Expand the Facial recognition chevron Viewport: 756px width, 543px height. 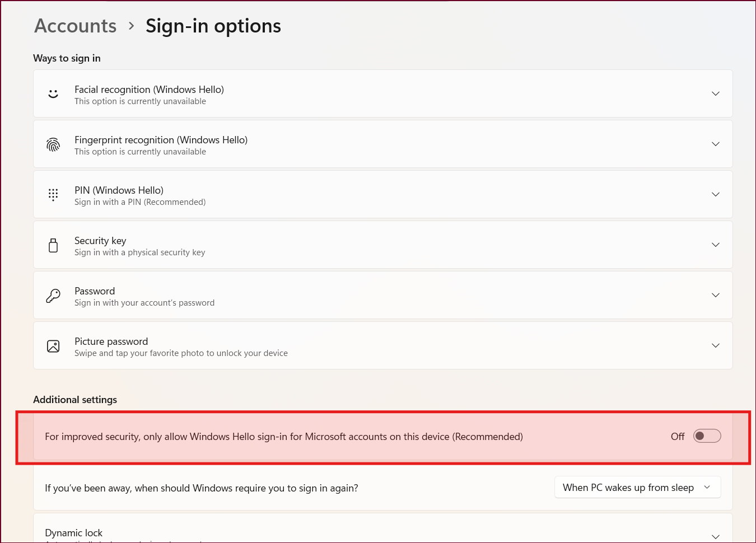(716, 93)
